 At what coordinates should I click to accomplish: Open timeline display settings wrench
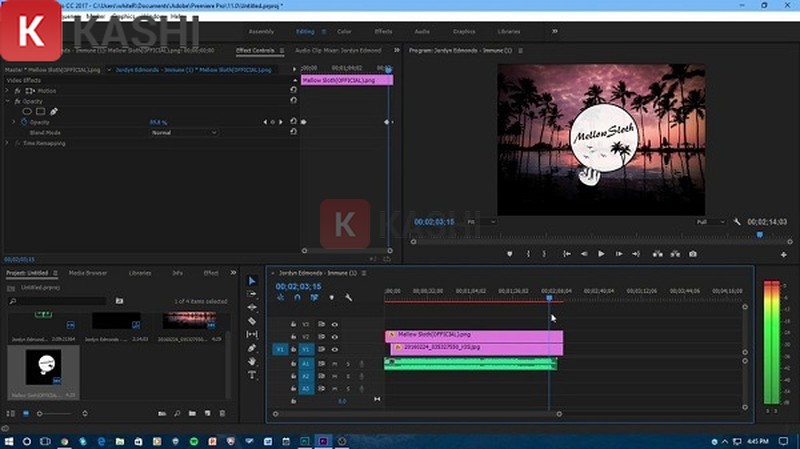point(348,297)
